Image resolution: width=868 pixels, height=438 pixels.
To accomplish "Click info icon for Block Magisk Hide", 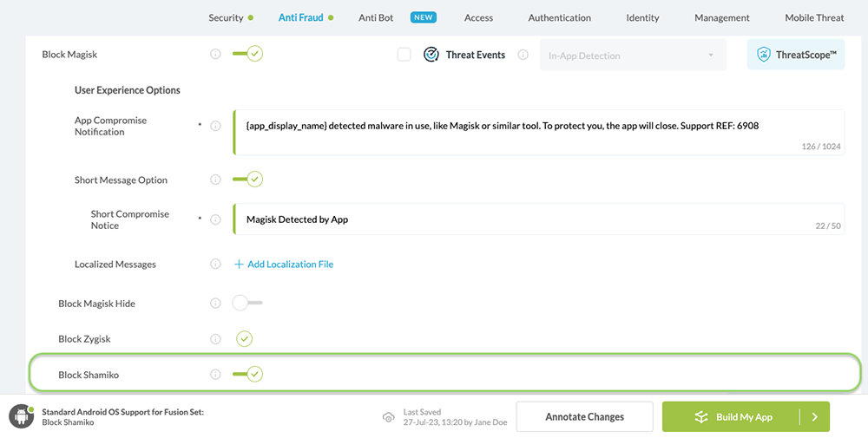I will click(x=215, y=304).
